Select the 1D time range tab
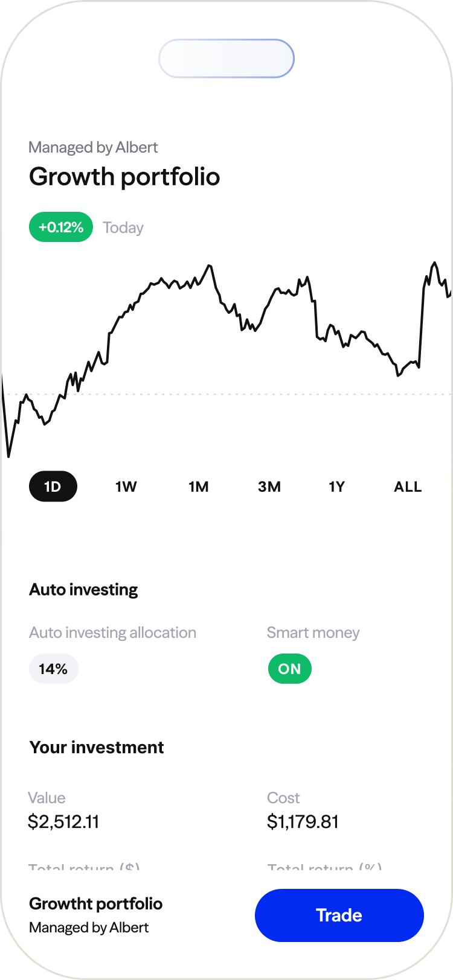Screen dimensions: 453x980 tap(53, 486)
